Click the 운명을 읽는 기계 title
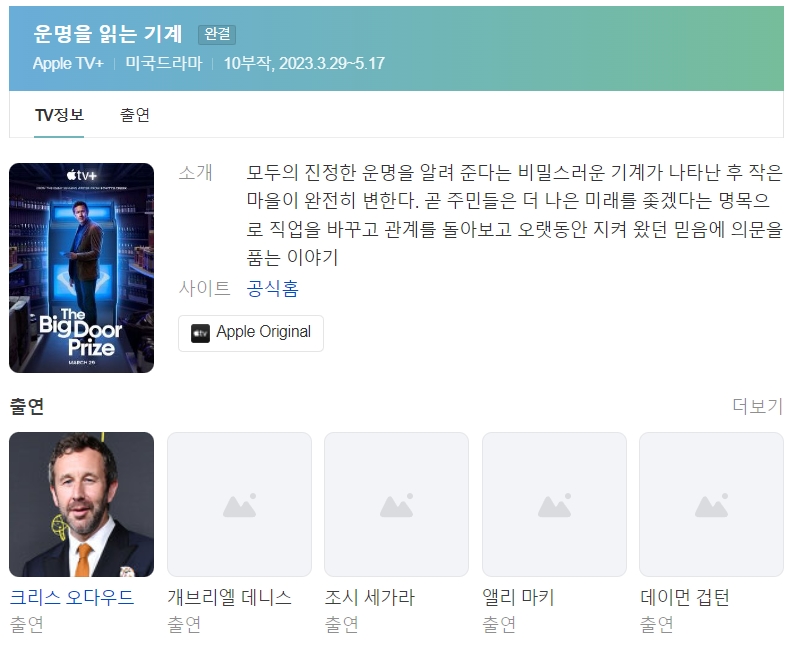 pyautogui.click(x=107, y=34)
